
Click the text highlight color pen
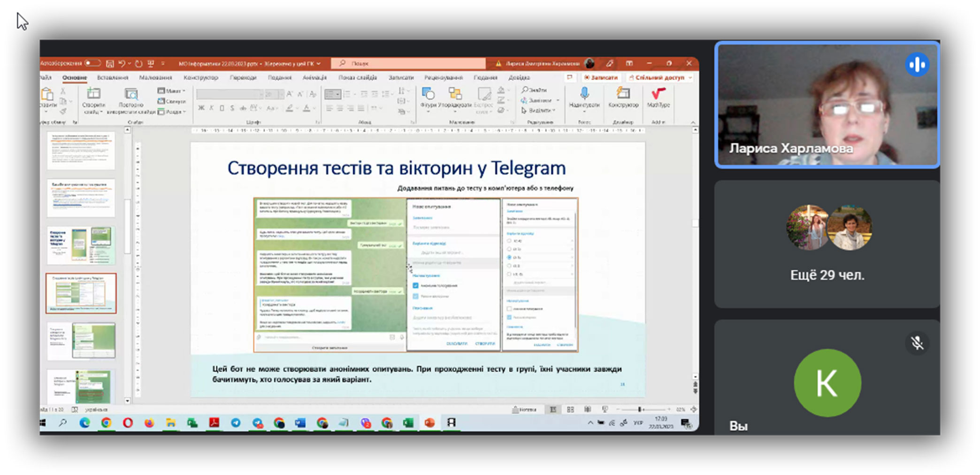coord(290,108)
